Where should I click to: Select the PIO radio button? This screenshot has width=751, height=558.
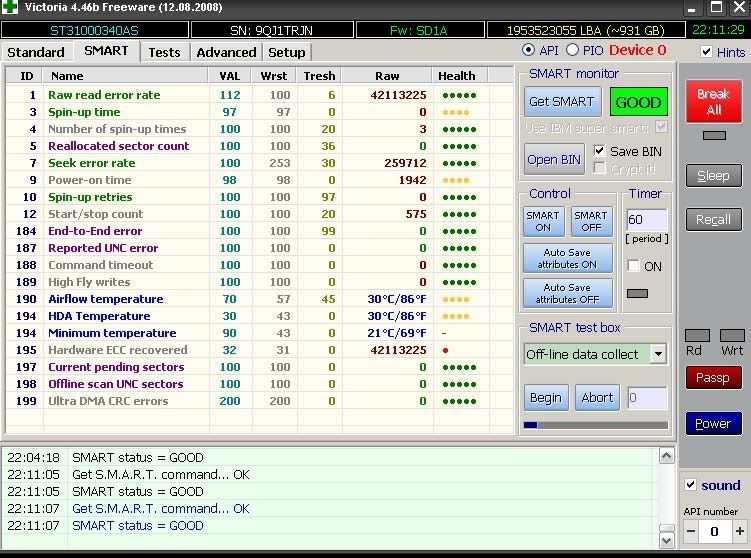pyautogui.click(x=573, y=50)
